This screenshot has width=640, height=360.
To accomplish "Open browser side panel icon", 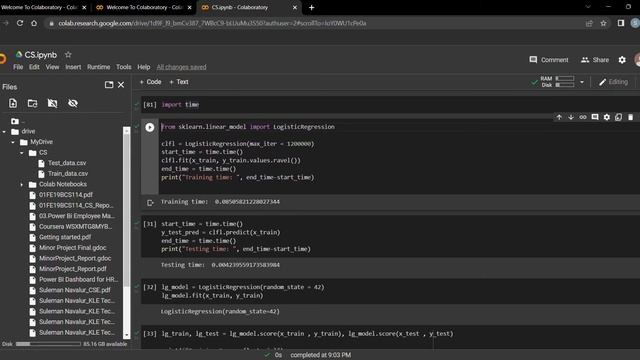I will point(620,23).
